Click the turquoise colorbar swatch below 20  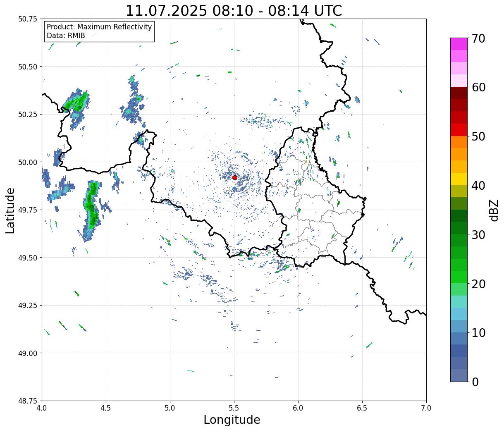[x=459, y=301]
